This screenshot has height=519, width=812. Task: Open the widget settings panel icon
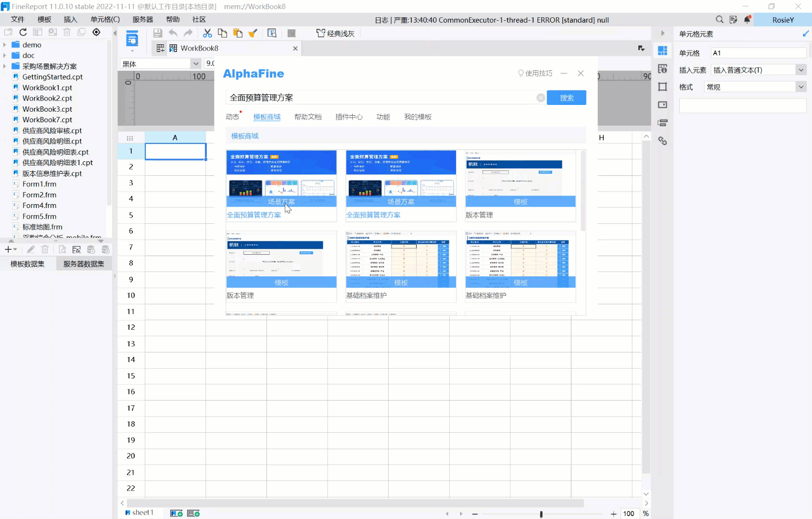(662, 105)
